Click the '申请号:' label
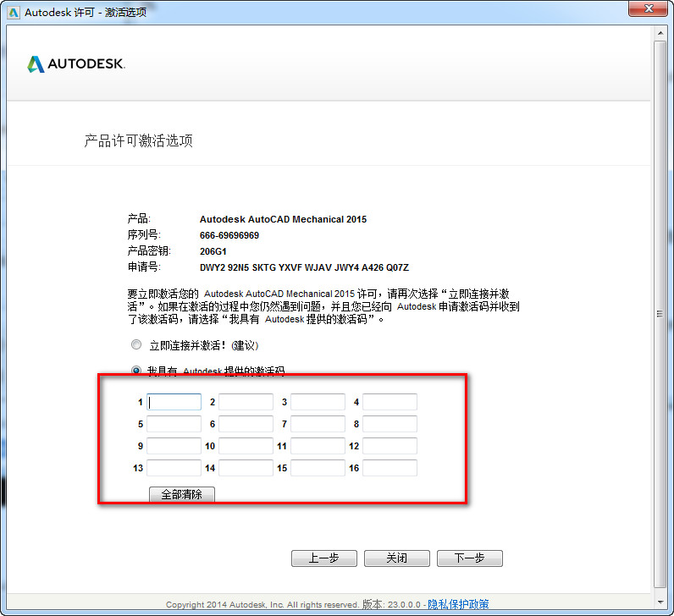The image size is (674, 616). coord(144,267)
